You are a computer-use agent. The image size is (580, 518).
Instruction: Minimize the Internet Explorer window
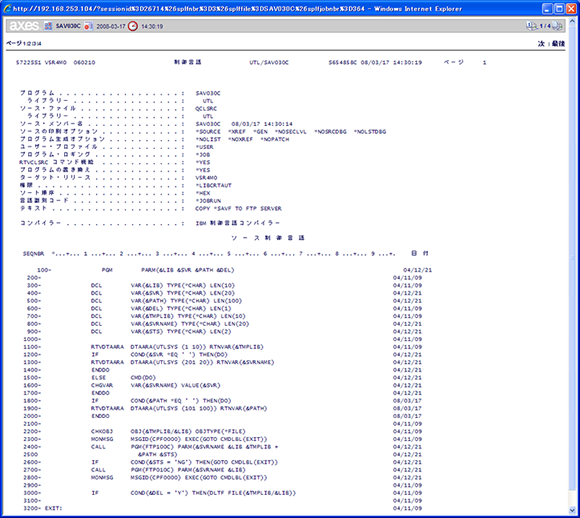coord(548,9)
